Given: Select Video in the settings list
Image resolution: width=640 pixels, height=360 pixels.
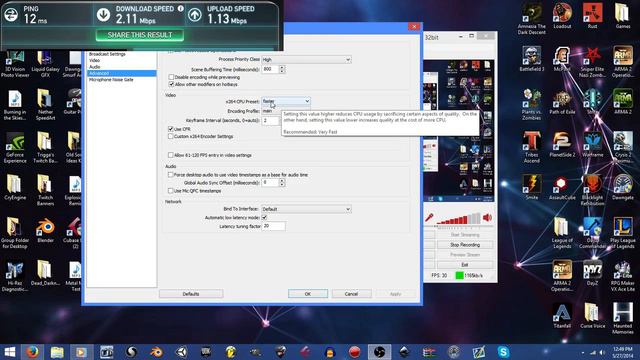Looking at the screenshot, I should (94, 60).
